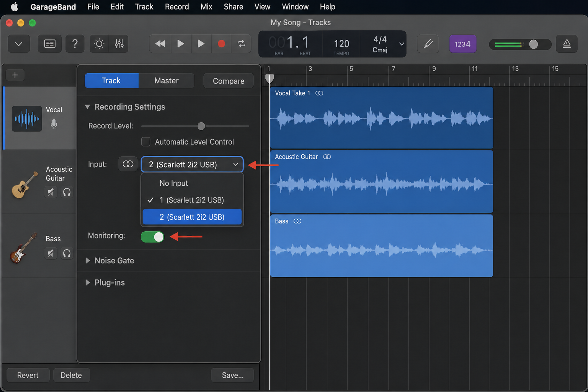Open the Apple menu
The height and width of the screenshot is (392, 588).
pos(15,7)
